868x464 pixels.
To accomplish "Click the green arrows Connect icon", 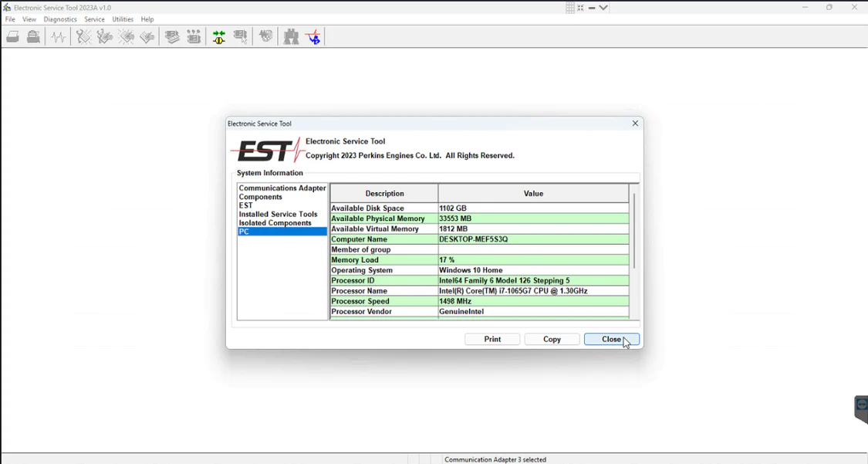I will point(219,37).
